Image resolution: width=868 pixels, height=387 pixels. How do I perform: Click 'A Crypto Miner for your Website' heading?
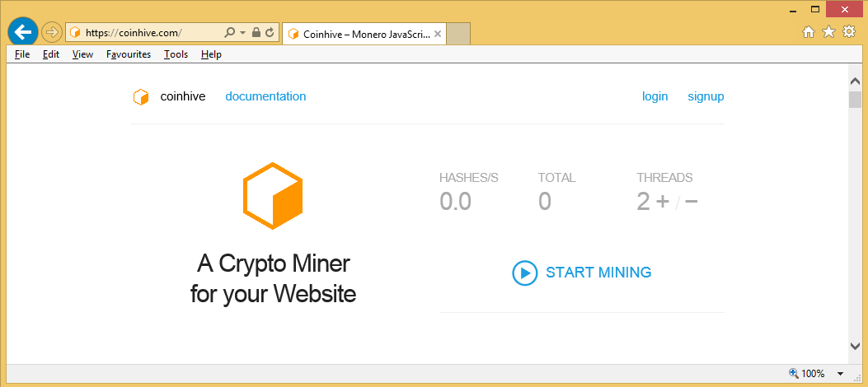pyautogui.click(x=273, y=278)
